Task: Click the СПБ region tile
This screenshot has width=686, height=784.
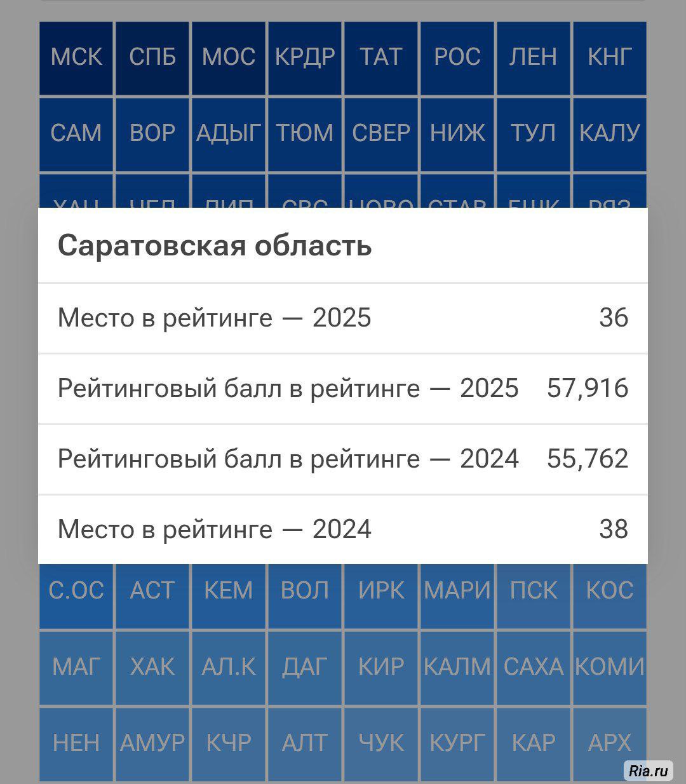Action: click(152, 58)
